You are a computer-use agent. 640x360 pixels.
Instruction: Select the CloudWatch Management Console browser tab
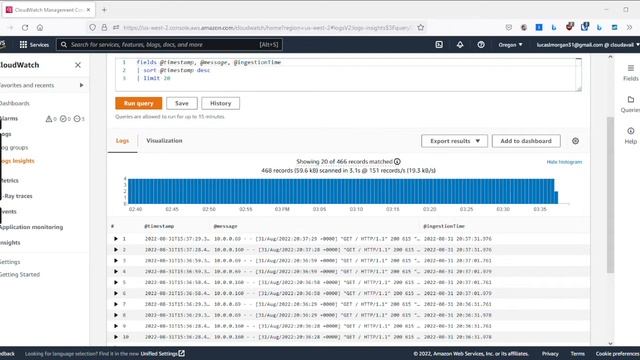point(48,9)
